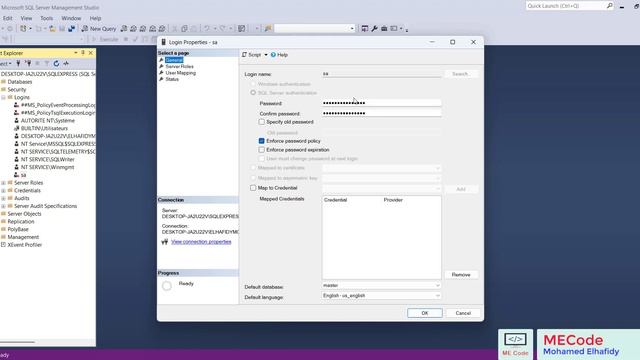Click the Mapped Credentials list box
The height and width of the screenshot is (360, 640).
(x=381, y=238)
